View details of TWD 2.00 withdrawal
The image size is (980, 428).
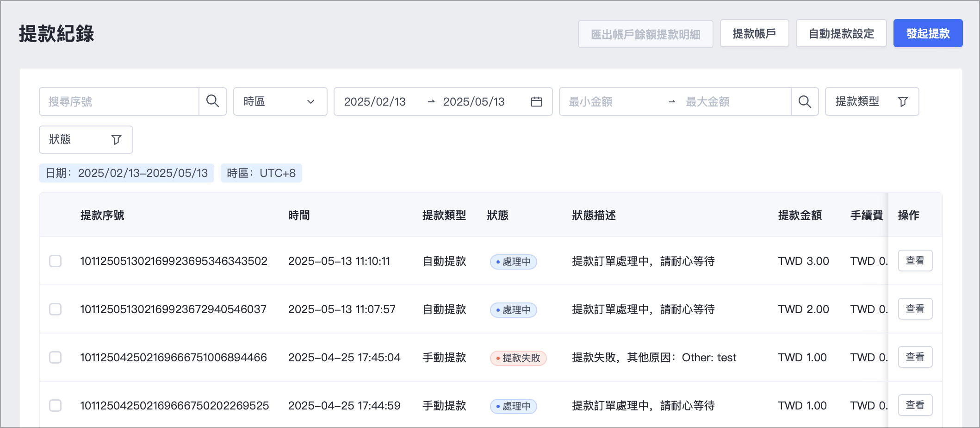(x=915, y=308)
